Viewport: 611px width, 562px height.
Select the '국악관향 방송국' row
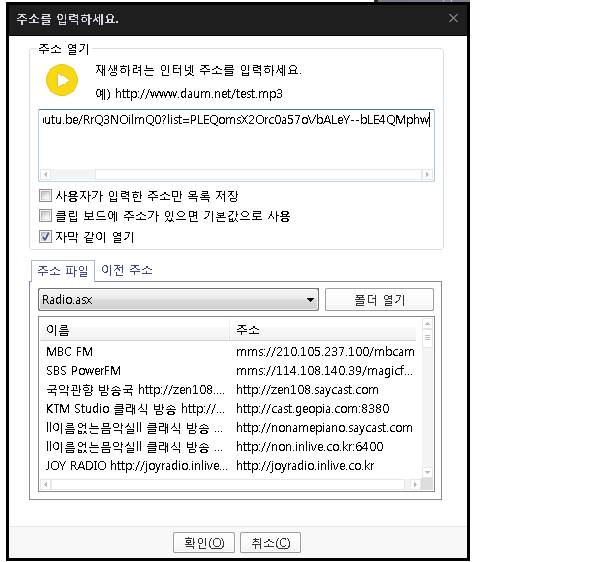[231, 390]
